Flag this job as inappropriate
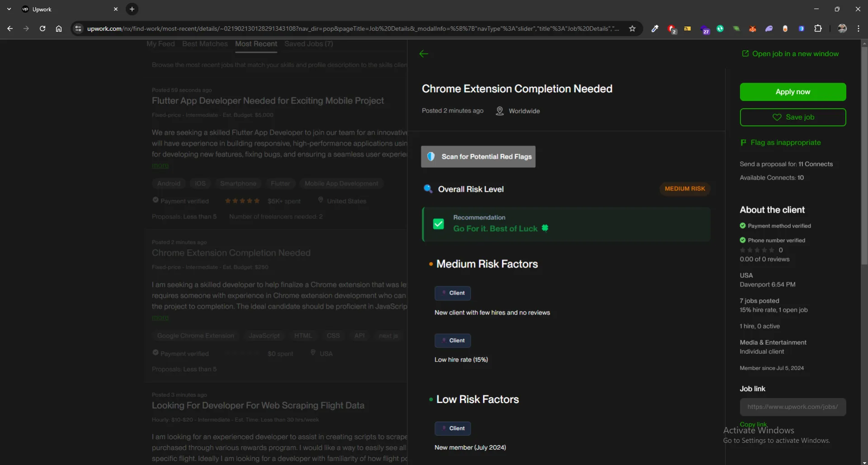Viewport: 868px width, 465px height. point(785,142)
